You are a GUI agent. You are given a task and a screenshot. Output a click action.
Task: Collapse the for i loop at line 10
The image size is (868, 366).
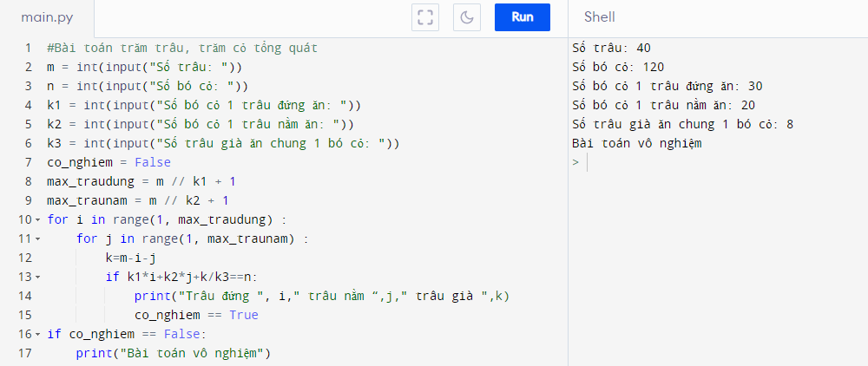(37, 219)
